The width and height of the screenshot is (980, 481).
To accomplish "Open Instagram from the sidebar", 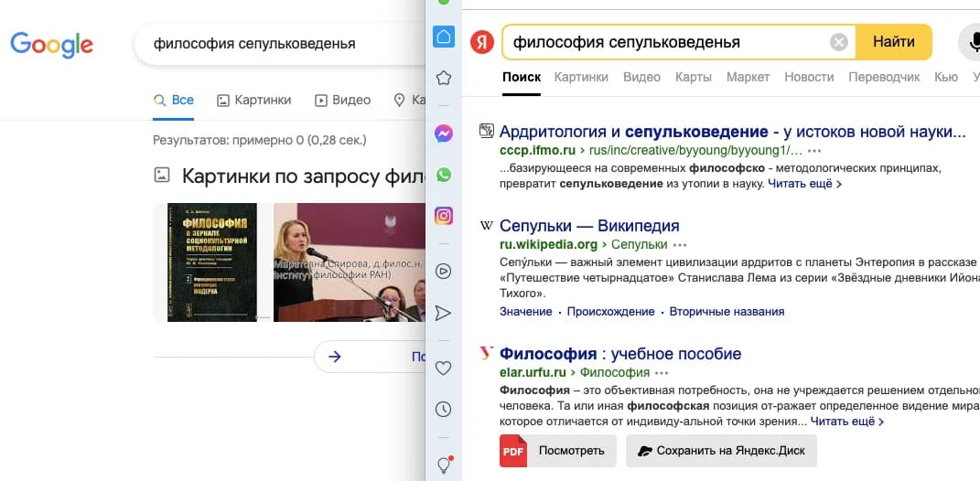I will coord(443,216).
